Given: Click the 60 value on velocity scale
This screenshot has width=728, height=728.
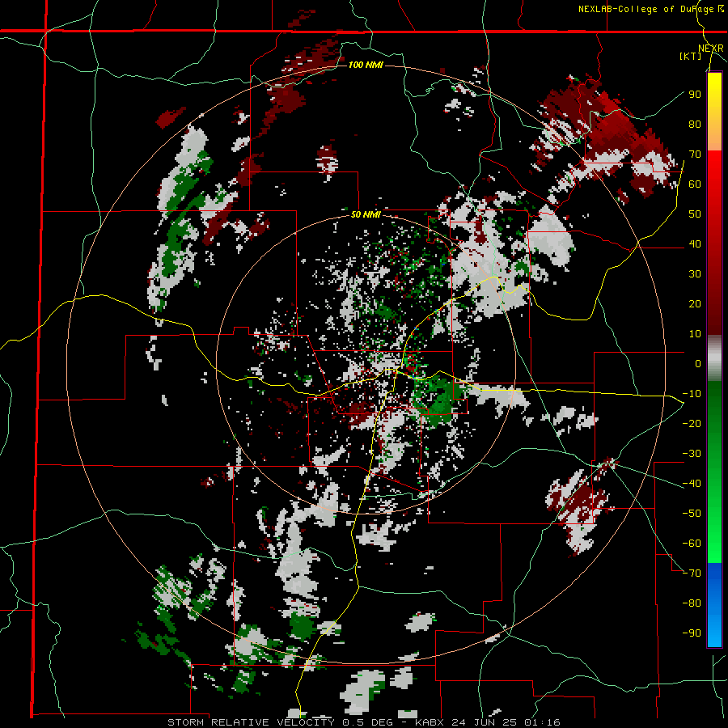Looking at the screenshot, I should click(x=695, y=184).
